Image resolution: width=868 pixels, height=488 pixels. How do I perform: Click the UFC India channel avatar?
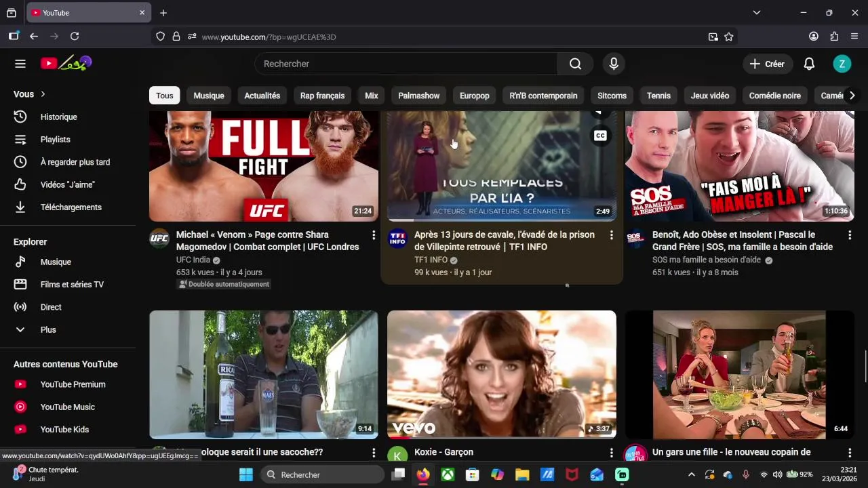159,239
